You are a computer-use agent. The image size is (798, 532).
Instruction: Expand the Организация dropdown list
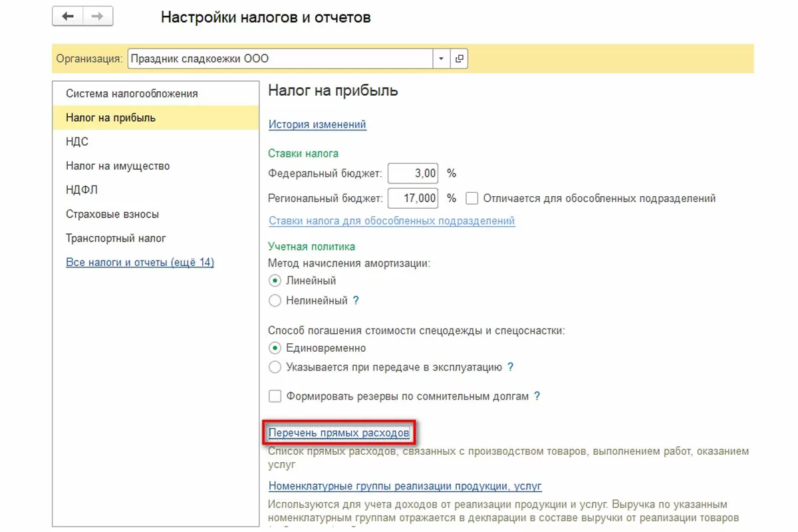(x=442, y=59)
